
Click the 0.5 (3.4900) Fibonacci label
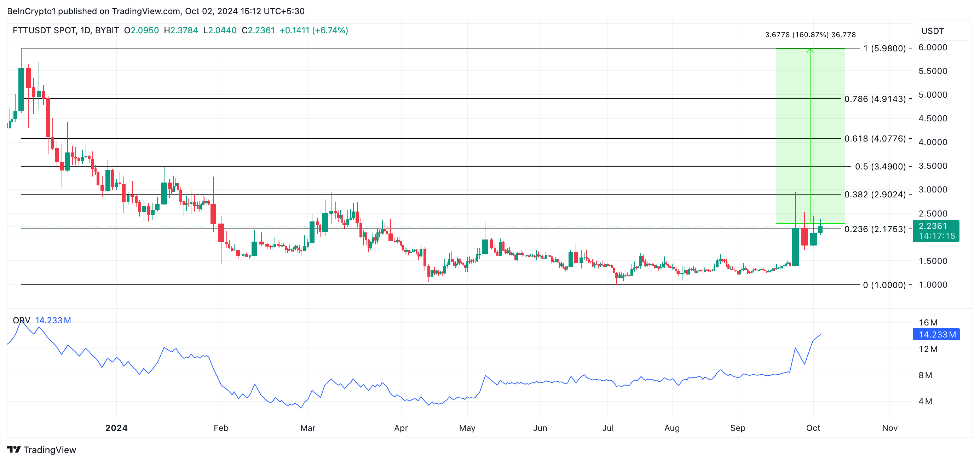point(880,167)
